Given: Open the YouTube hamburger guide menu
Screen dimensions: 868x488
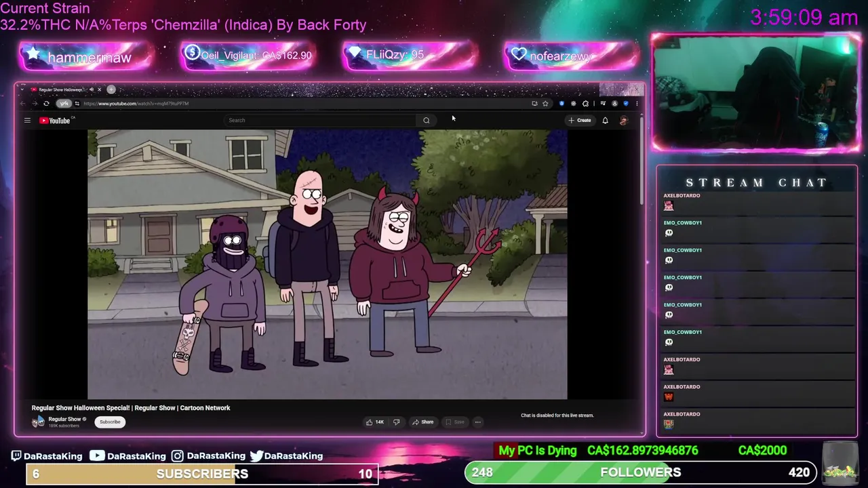Looking at the screenshot, I should [27, 121].
